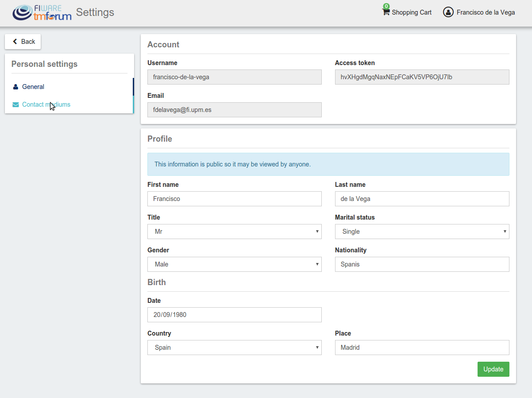The height and width of the screenshot is (398, 532).
Task: Click the user avatar icon
Action: (448, 12)
